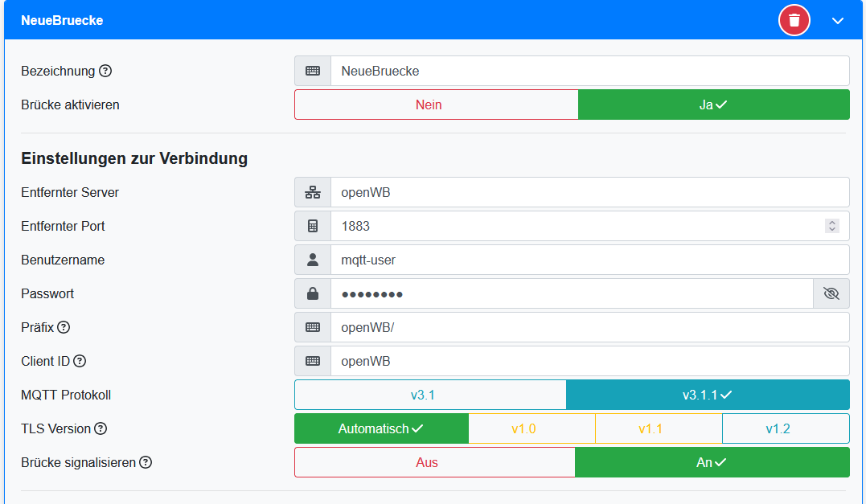
Task: Click the Benutzername label
Action: click(63, 260)
